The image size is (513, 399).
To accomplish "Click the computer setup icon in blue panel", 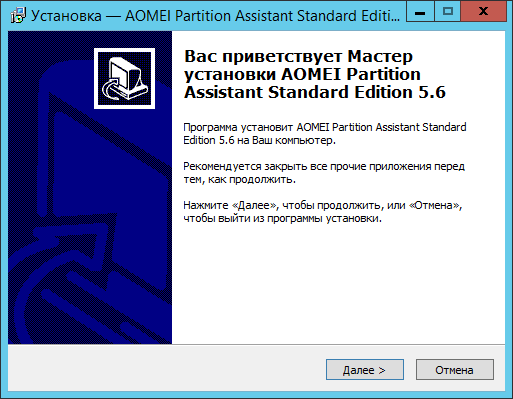I will [124, 78].
